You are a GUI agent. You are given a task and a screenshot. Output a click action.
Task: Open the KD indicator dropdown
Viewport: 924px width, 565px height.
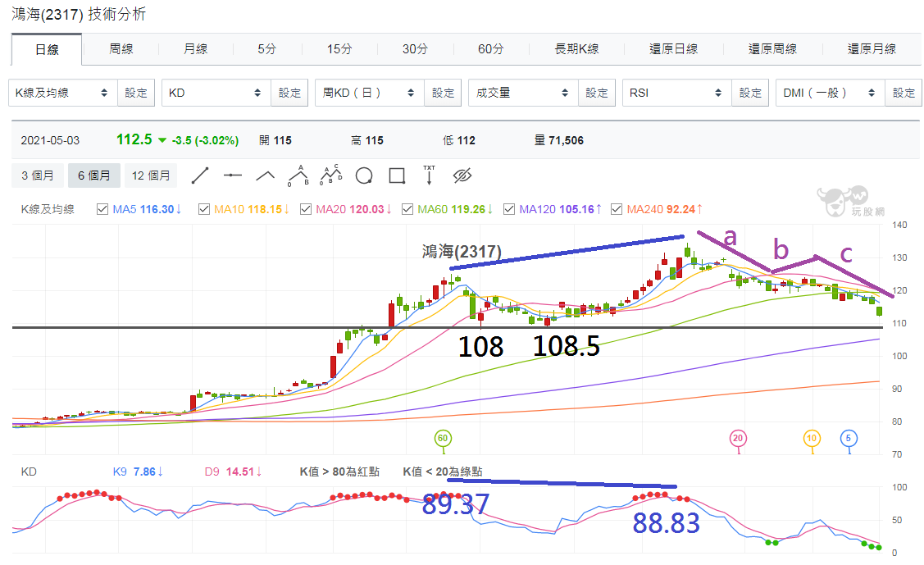pyautogui.click(x=216, y=93)
